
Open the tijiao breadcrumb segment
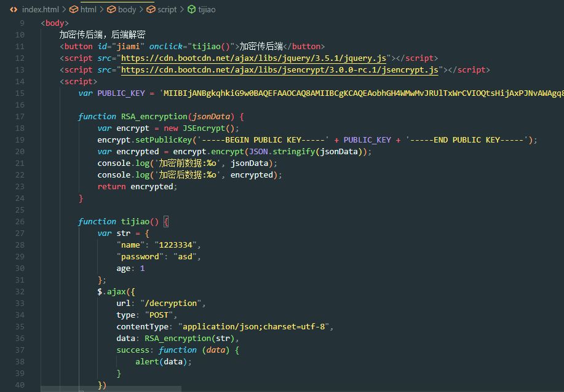click(207, 10)
